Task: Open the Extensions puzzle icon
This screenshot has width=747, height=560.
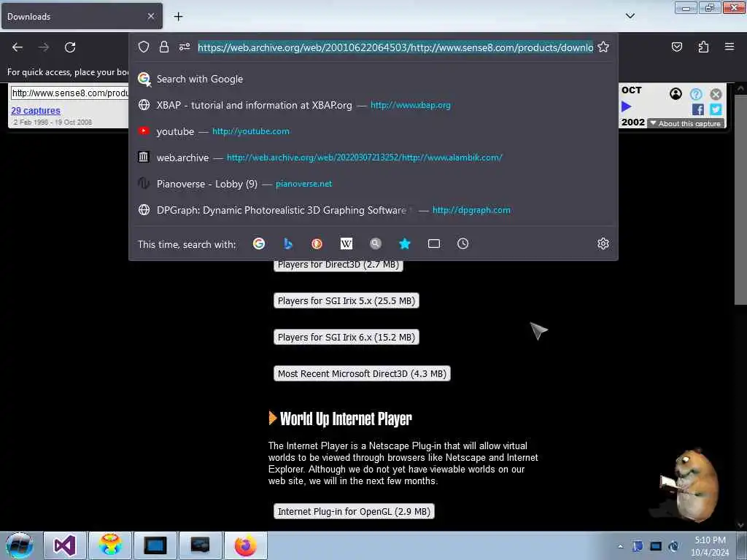Action: pyautogui.click(x=703, y=47)
